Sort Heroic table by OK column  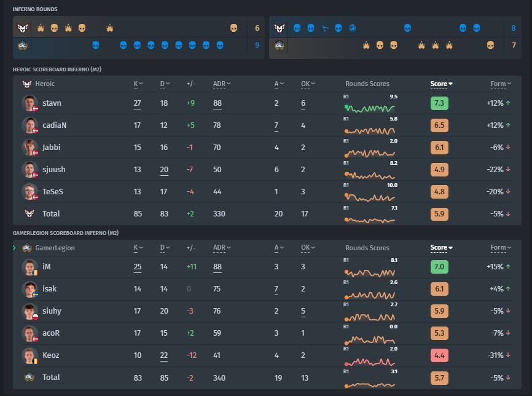point(308,84)
